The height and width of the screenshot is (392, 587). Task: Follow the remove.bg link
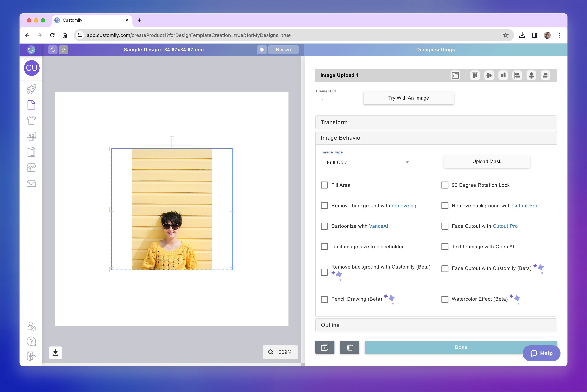coord(404,205)
